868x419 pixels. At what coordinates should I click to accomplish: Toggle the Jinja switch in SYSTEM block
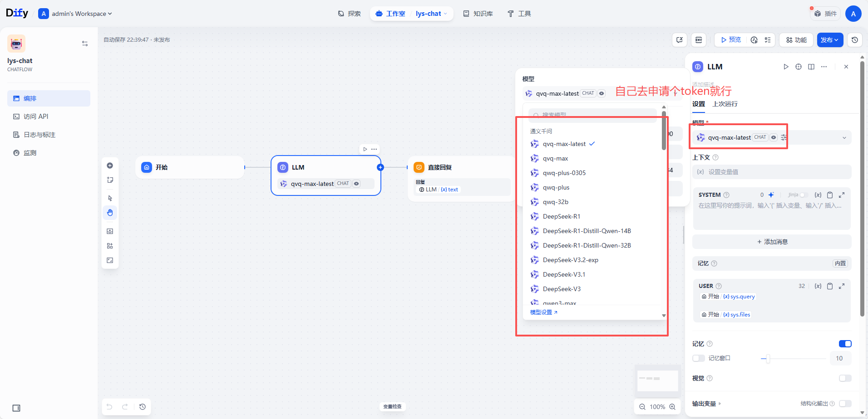(x=804, y=195)
